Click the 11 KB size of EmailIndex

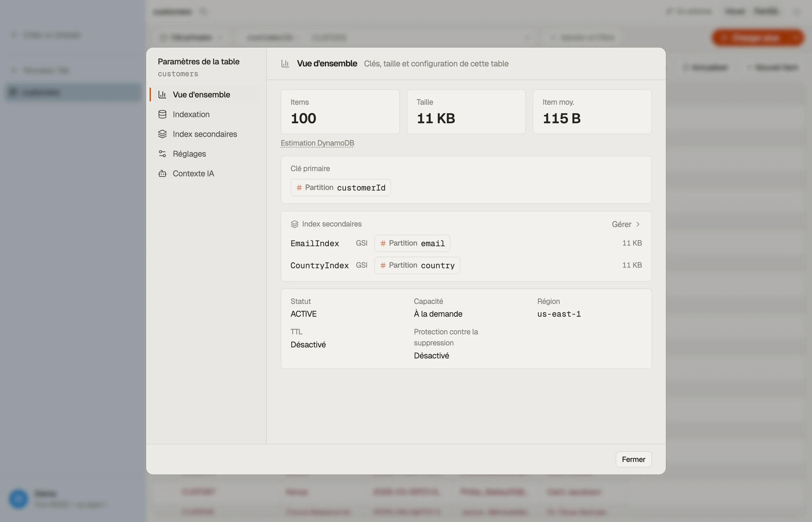(x=632, y=243)
